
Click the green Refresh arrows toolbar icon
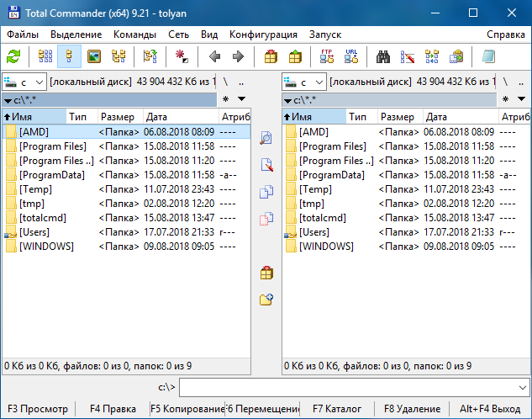13,57
